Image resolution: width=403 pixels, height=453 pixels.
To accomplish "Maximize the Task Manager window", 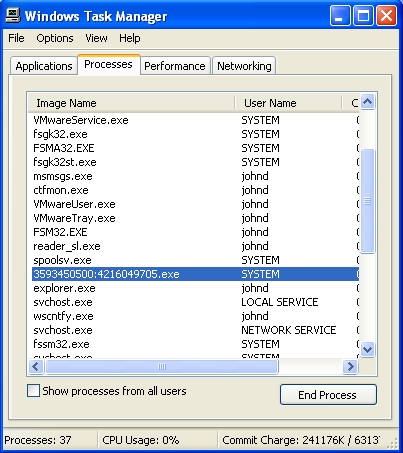I will pos(363,15).
